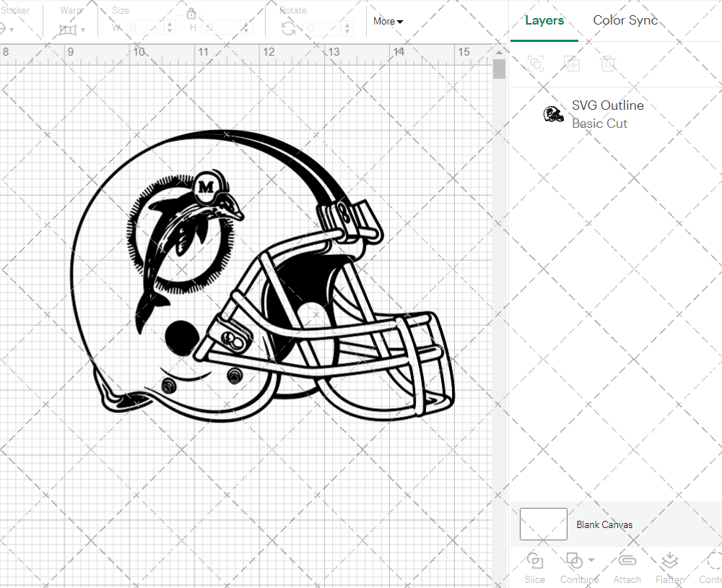This screenshot has width=722, height=588.
Task: Click the Rotate icon in toolbar
Action: tap(288, 28)
